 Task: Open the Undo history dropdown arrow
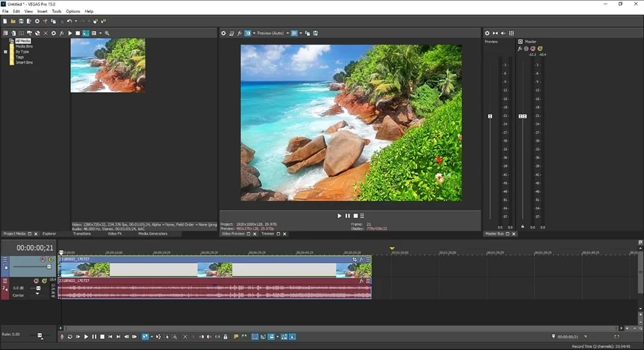[75, 21]
